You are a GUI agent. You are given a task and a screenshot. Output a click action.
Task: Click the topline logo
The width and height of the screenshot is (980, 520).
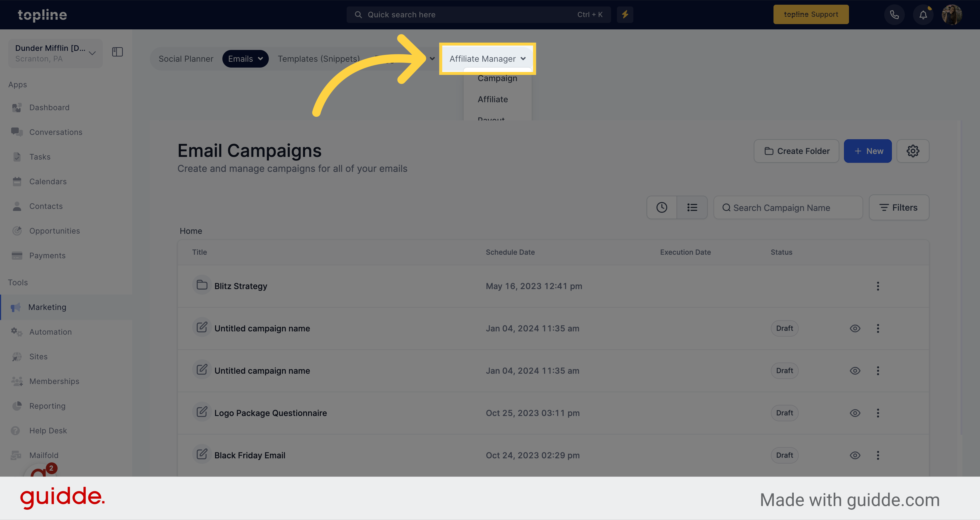pos(42,15)
